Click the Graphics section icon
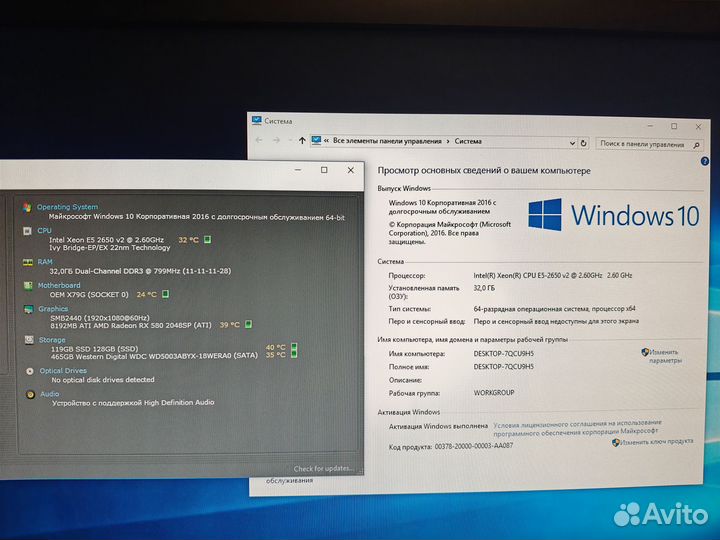This screenshot has width=720, height=540. tap(27, 309)
